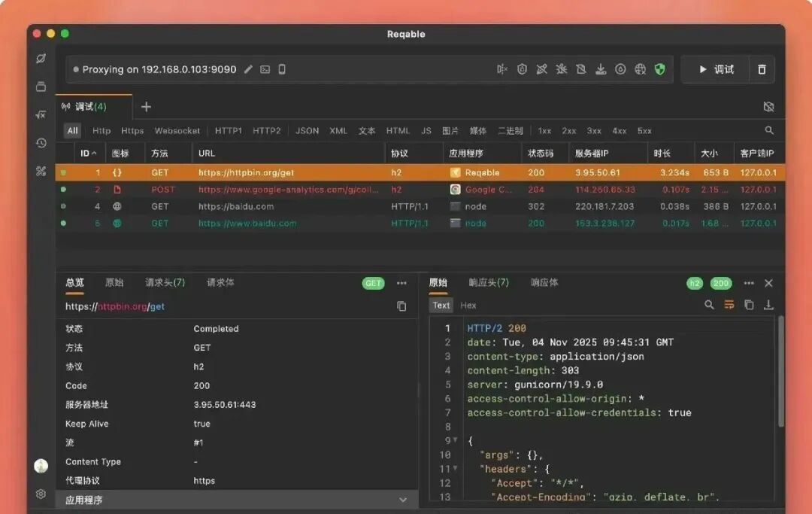The width and height of the screenshot is (812, 514).
Task: Copy the URL with the copy icon
Action: [401, 306]
